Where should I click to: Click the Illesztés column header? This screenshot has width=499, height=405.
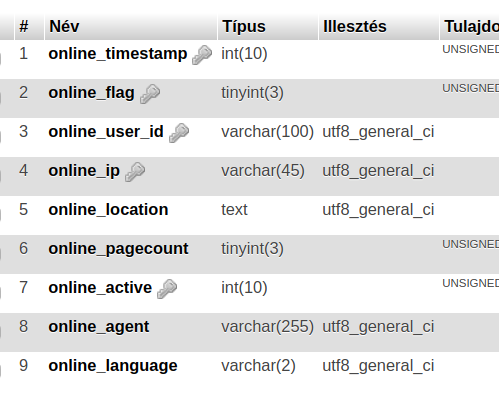point(355,26)
